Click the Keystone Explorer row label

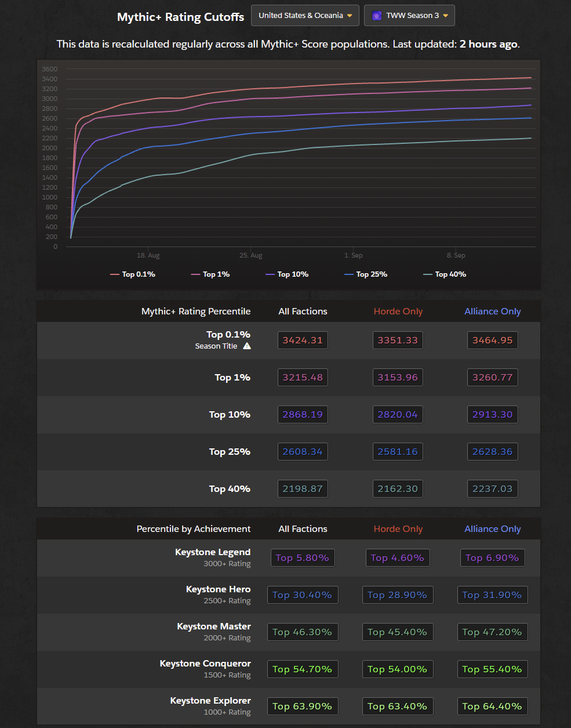(x=210, y=701)
